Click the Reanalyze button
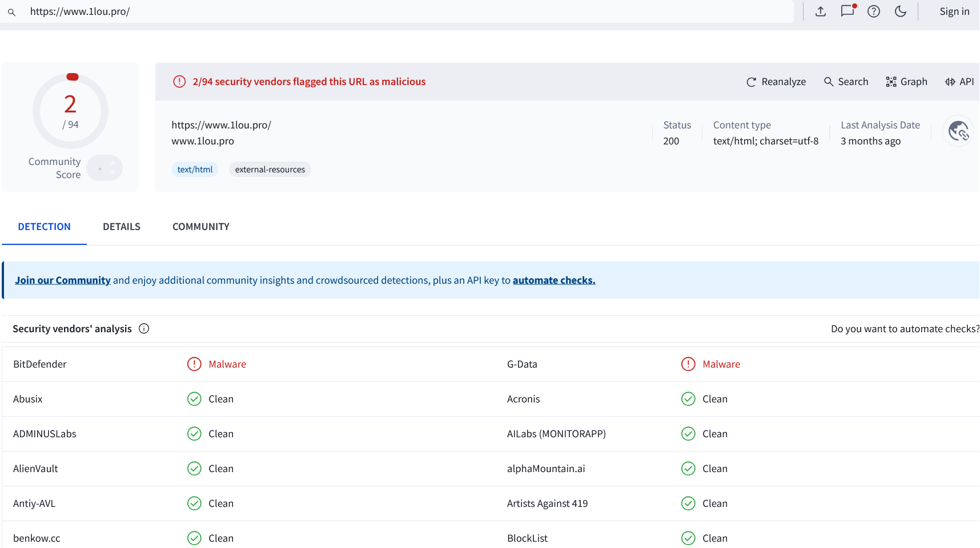 click(776, 82)
